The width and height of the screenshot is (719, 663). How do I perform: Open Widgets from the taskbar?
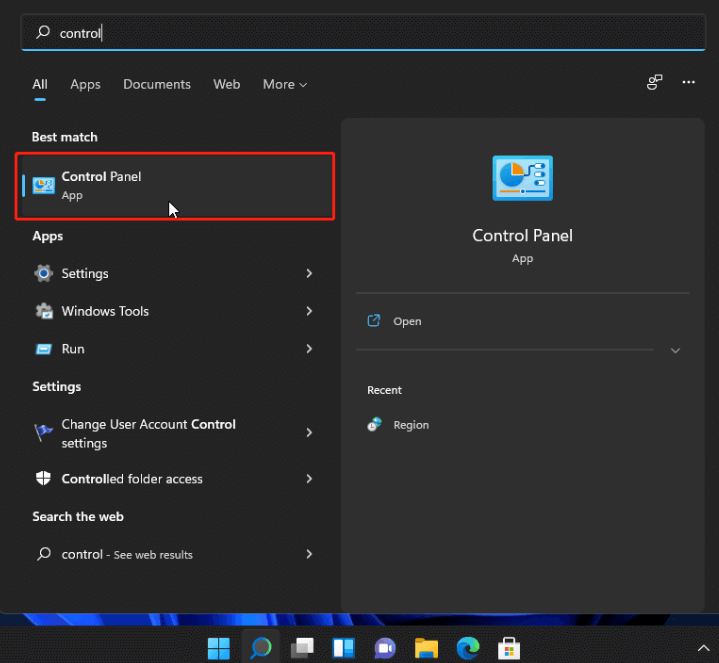click(x=343, y=648)
